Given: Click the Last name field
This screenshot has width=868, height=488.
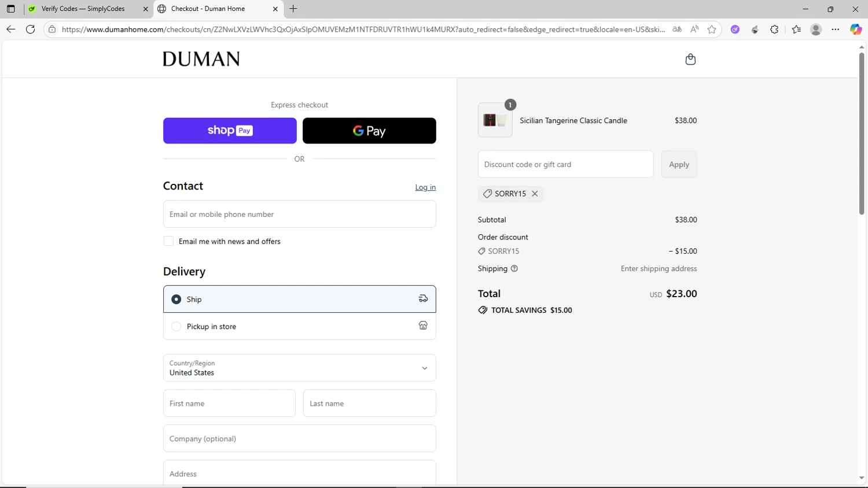Looking at the screenshot, I should point(370,403).
